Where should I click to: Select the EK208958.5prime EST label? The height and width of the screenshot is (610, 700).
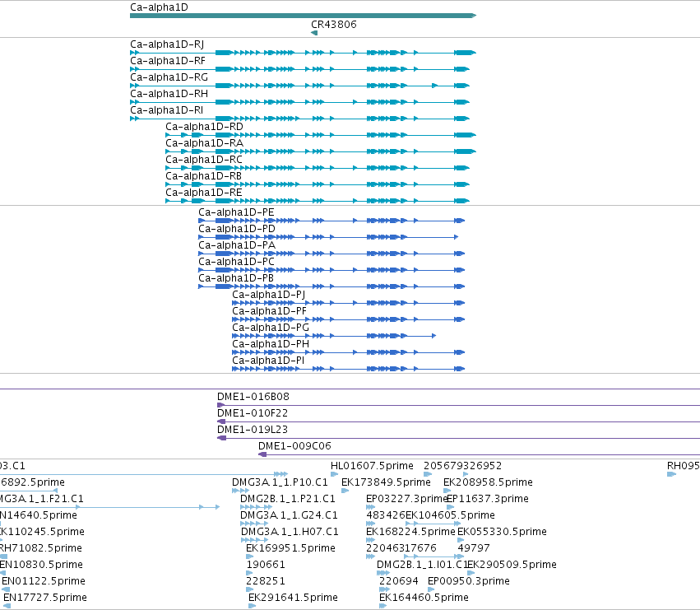coord(488,482)
